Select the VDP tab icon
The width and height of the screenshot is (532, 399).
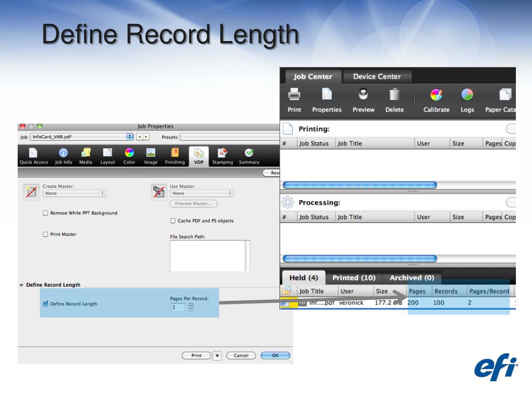point(198,153)
